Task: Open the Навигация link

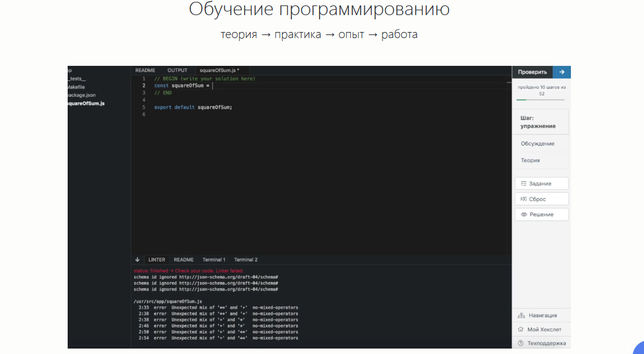Action: [x=541, y=315]
